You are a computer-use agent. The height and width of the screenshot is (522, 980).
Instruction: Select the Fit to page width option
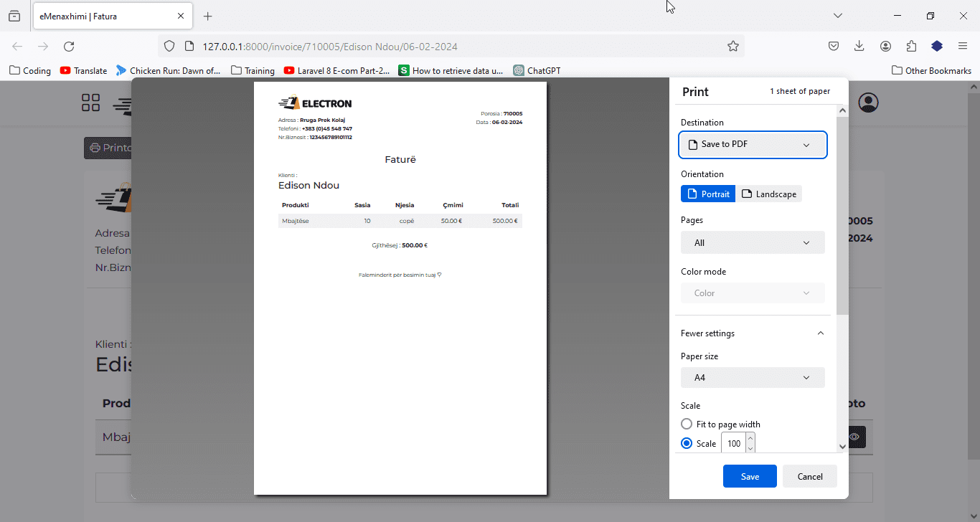tap(687, 424)
